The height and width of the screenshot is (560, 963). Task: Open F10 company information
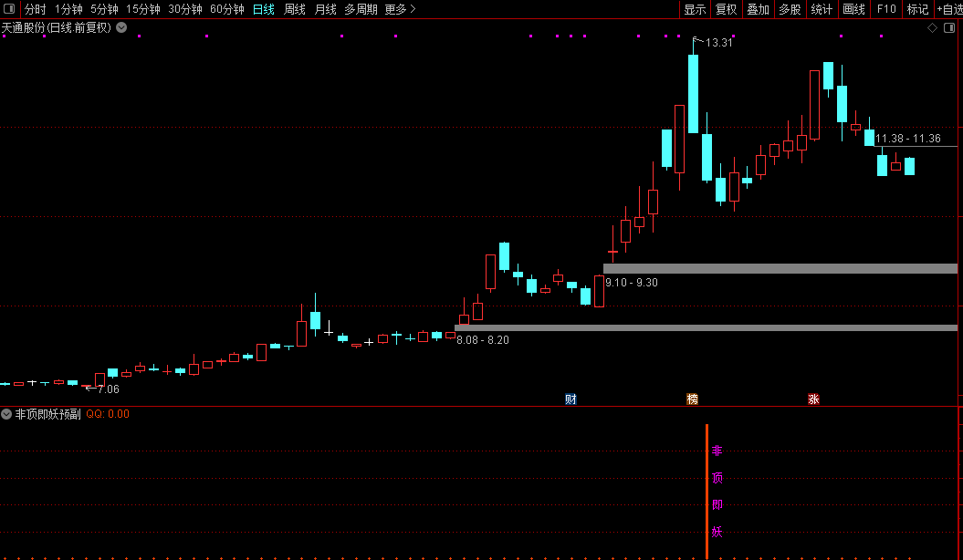pyautogui.click(x=886, y=9)
